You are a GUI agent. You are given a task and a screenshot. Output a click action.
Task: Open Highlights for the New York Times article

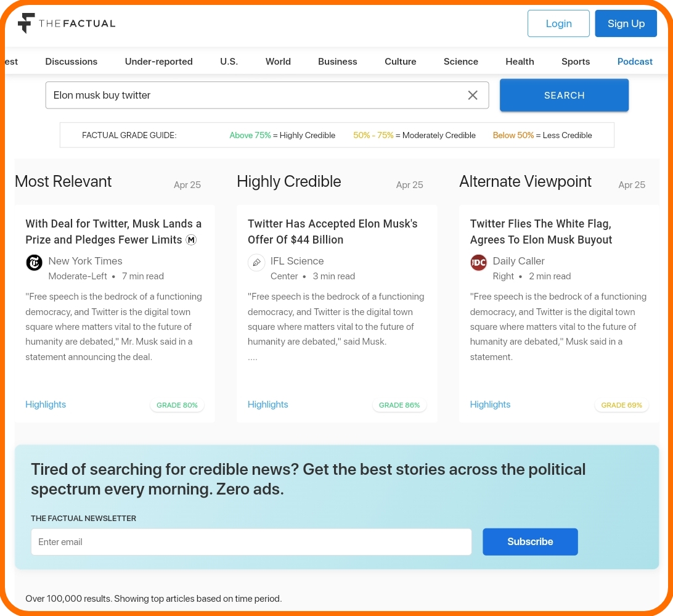point(46,405)
